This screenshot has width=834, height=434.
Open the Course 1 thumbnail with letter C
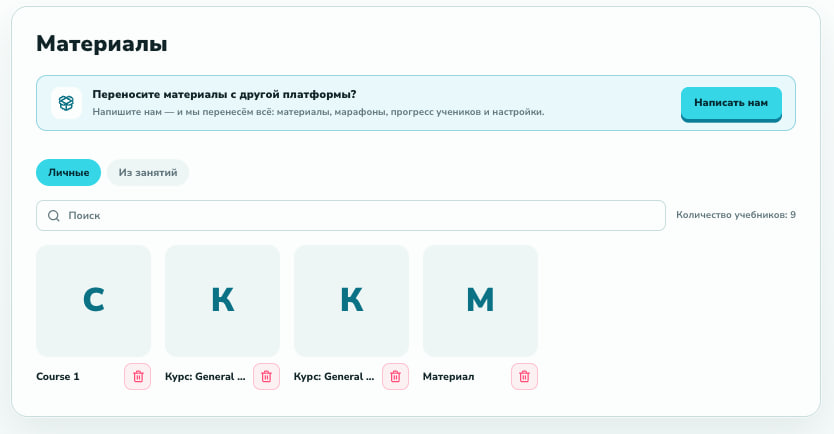(94, 301)
